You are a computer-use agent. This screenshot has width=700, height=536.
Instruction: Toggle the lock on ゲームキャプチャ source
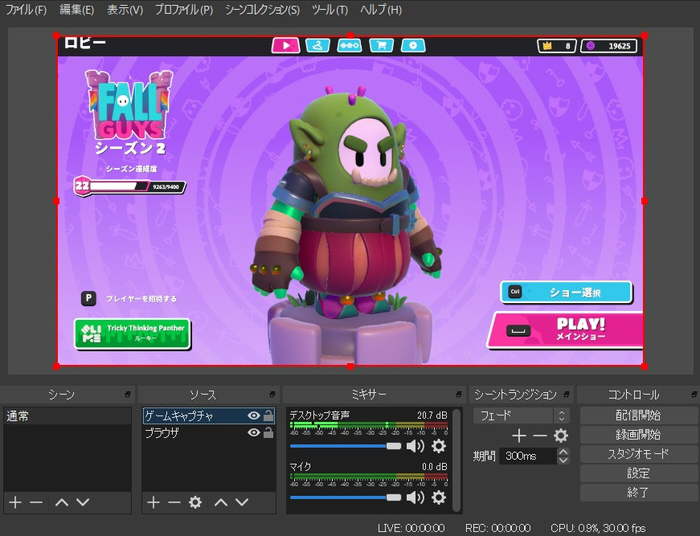click(x=268, y=416)
